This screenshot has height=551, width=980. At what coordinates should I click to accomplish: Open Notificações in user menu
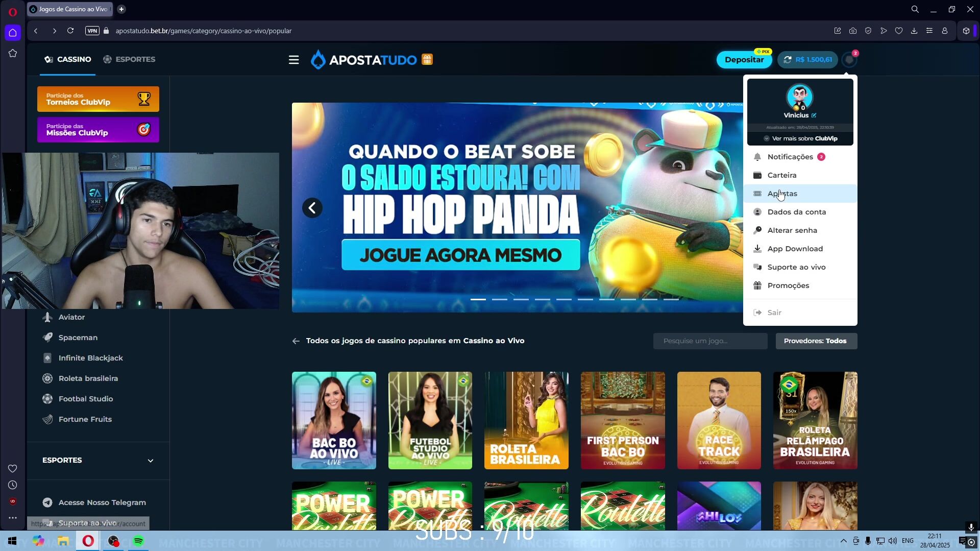pos(800,157)
